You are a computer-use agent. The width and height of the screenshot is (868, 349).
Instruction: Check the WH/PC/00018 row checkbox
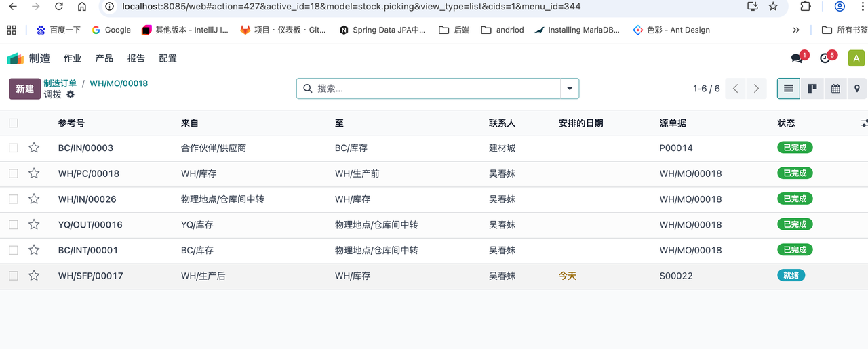pyautogui.click(x=14, y=173)
